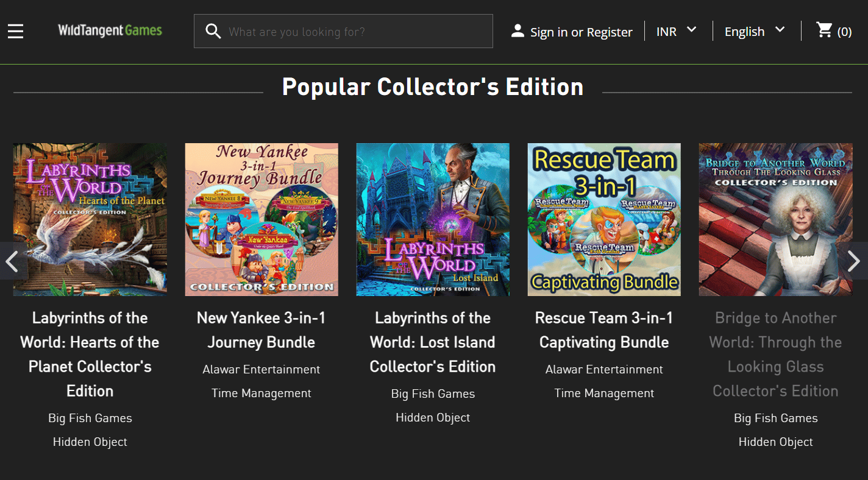The image size is (868, 480).
Task: Click the search magnifier icon
Action: click(213, 30)
